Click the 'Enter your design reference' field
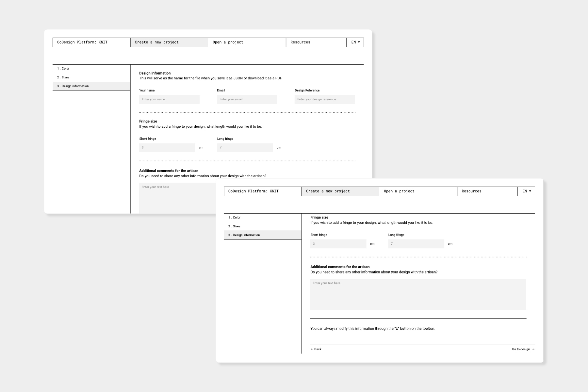The width and height of the screenshot is (588, 392). pyautogui.click(x=325, y=99)
